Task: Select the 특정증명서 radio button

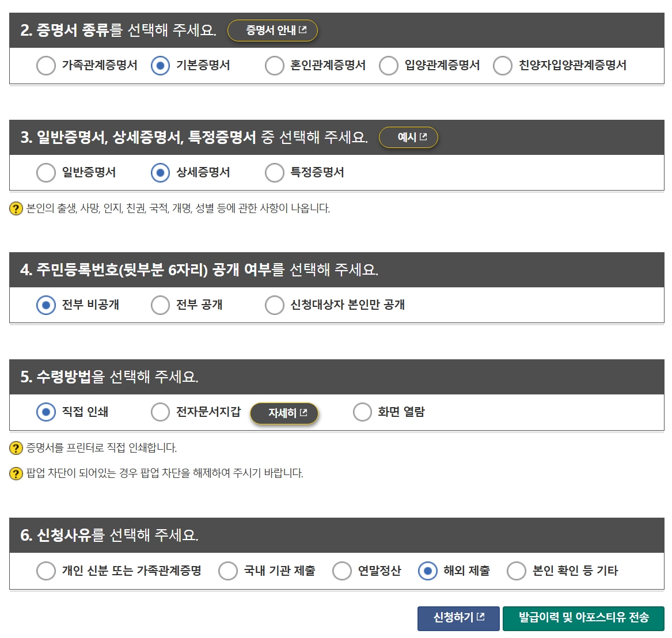Action: (274, 173)
